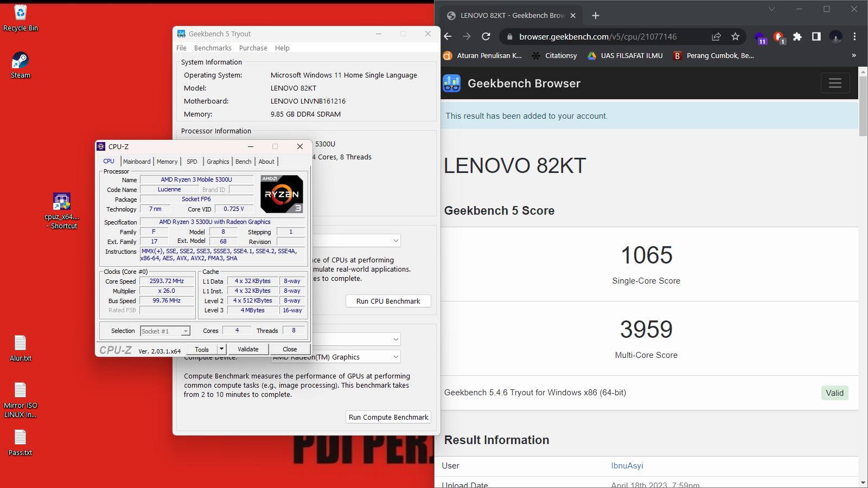
Task: Click the Tools button in CPU-Z
Action: pyautogui.click(x=202, y=349)
